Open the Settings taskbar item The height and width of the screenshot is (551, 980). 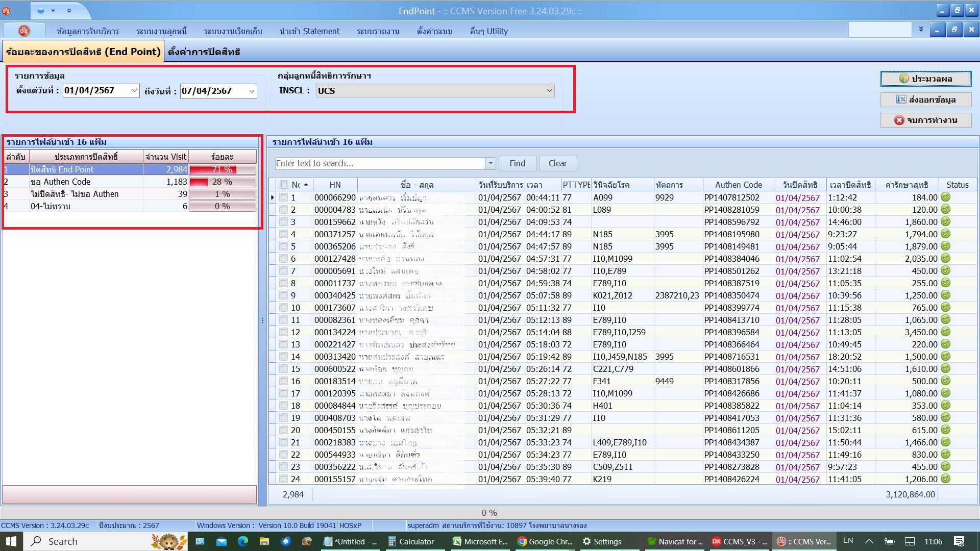602,541
